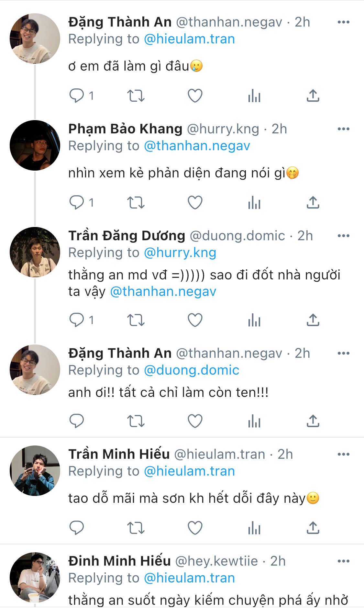Viewport: 364px width, 608px height.
Task: Open more options for Đinh Minh Hiếu's tweet
Action: click(343, 561)
